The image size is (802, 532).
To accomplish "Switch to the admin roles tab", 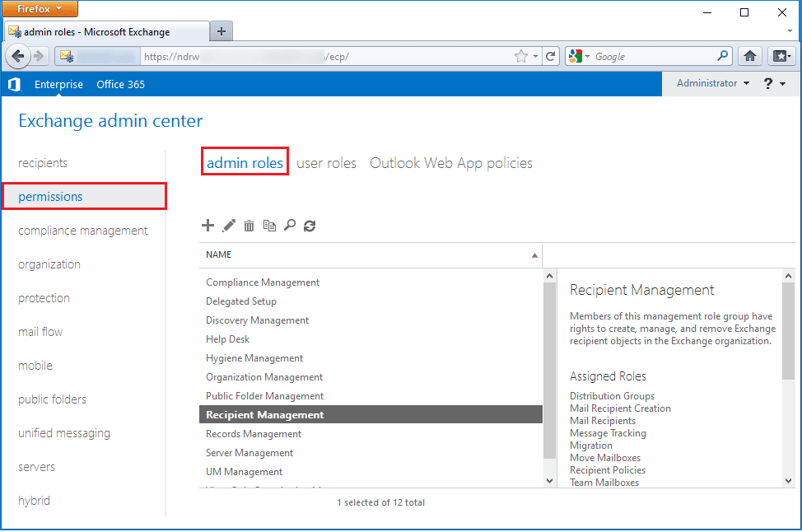I will [x=245, y=163].
